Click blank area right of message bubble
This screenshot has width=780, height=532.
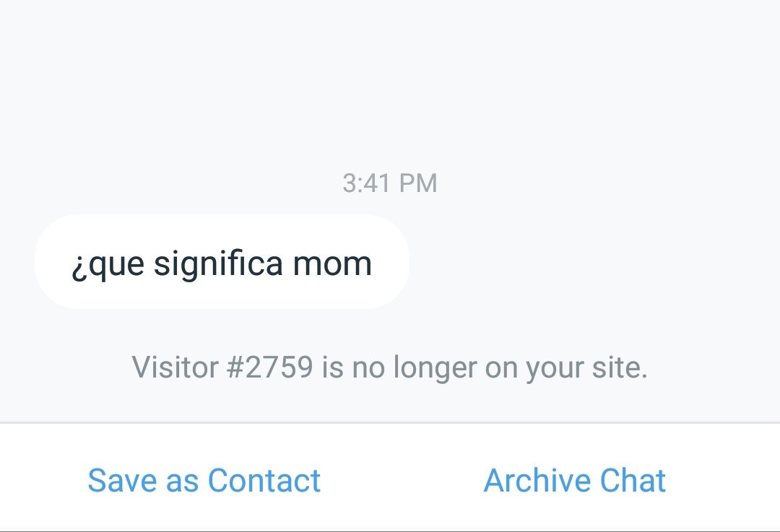click(592, 262)
